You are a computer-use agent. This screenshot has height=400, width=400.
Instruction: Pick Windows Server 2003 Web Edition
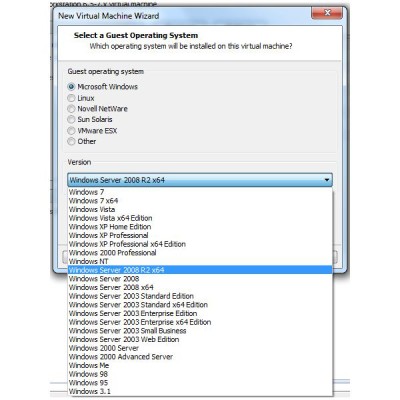coord(200,339)
